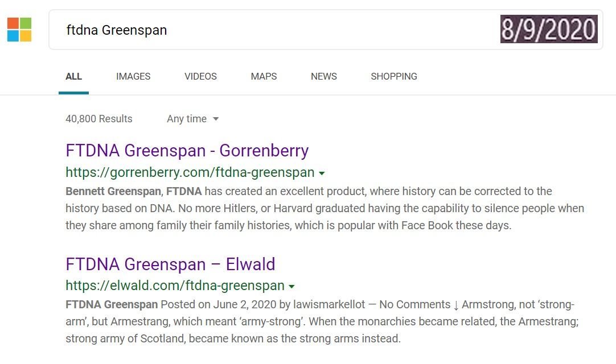Click the 40,800 Results count text
616x364 pixels.
point(99,119)
